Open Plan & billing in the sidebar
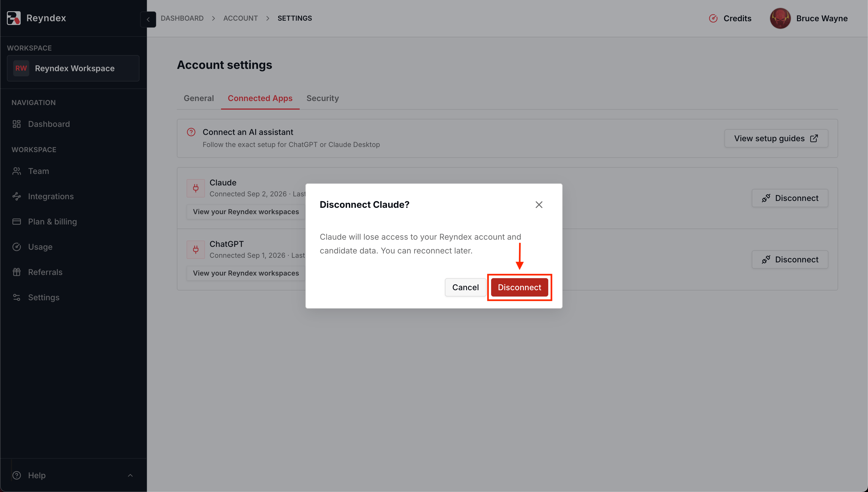This screenshot has width=868, height=492. (x=52, y=222)
